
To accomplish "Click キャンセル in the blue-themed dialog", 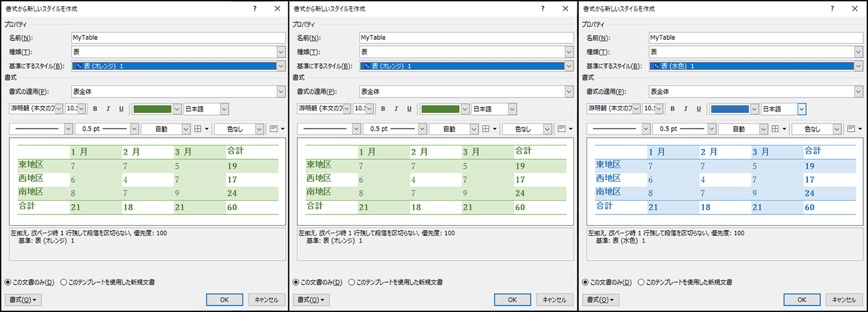I will pyautogui.click(x=844, y=300).
